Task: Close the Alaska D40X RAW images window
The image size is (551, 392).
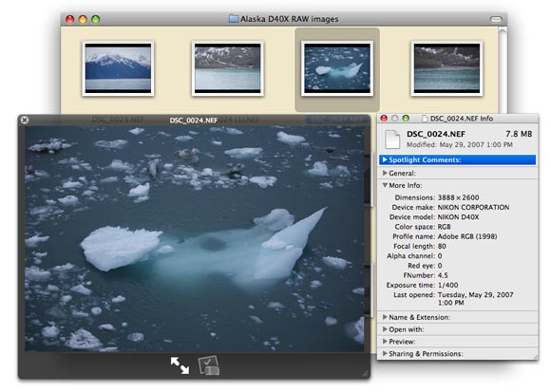Action: (x=70, y=19)
